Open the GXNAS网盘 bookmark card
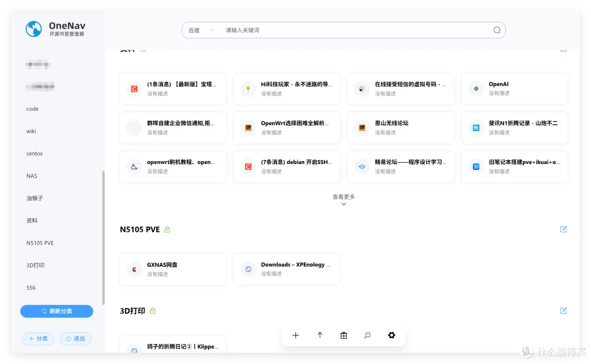The image size is (591, 364). [173, 269]
